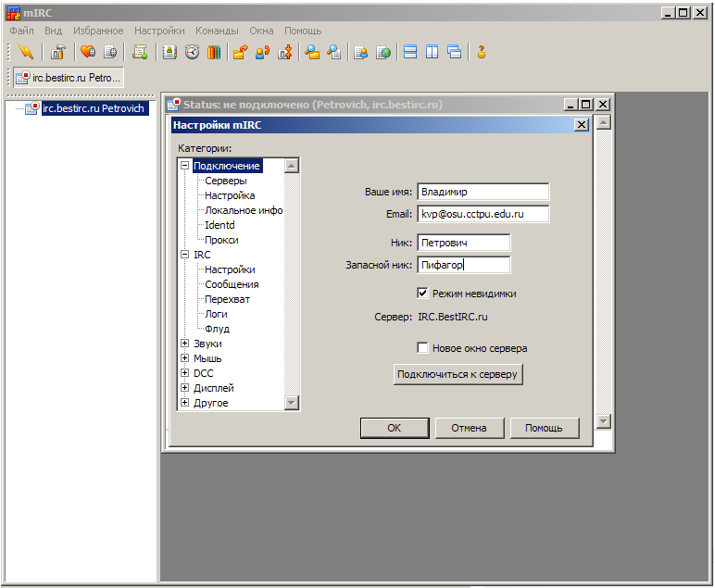
Task: Maximize the Status window
Action: pyautogui.click(x=585, y=105)
